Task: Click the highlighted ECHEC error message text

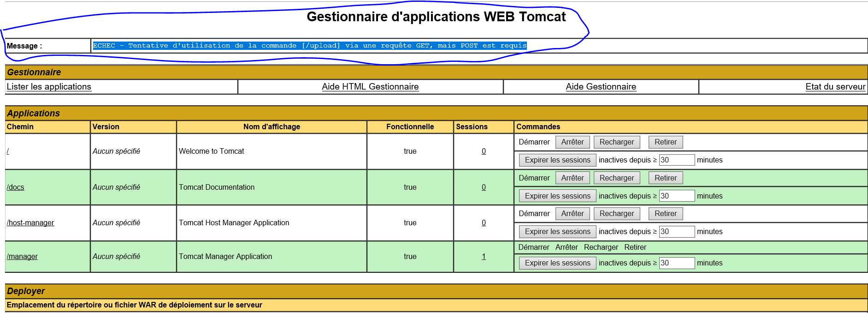Action: (x=310, y=46)
